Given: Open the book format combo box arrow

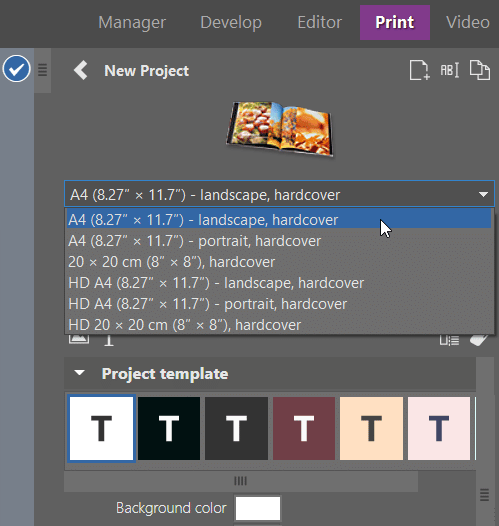Looking at the screenshot, I should [483, 194].
